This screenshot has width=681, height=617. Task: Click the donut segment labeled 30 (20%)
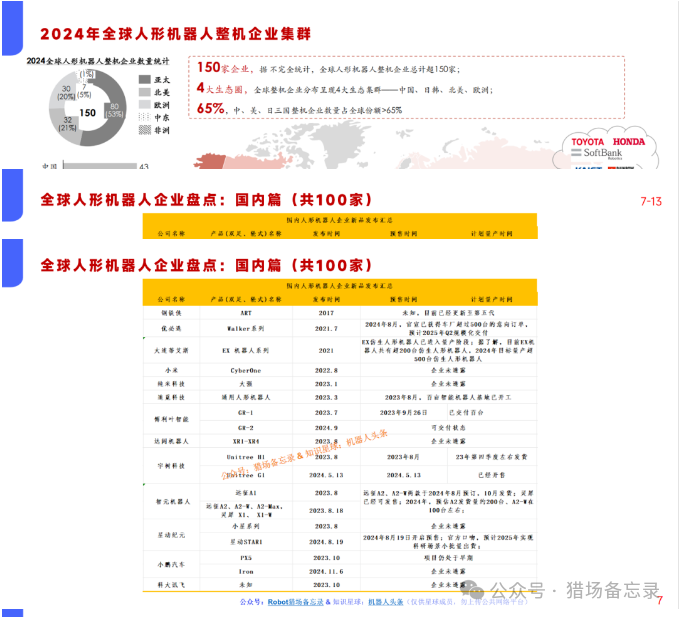tap(66, 92)
